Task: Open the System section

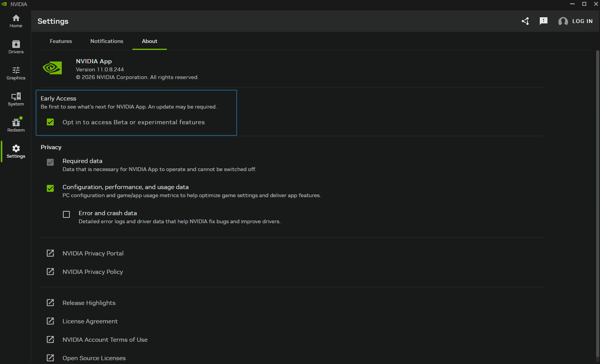Action: pyautogui.click(x=16, y=99)
